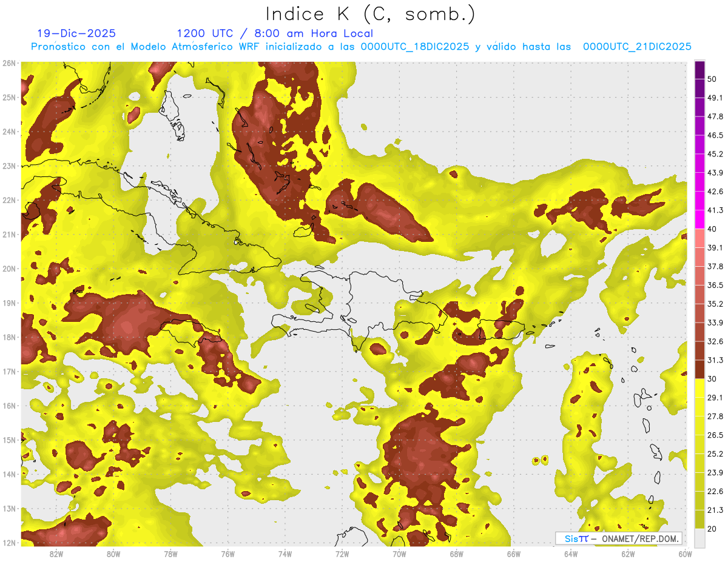
Task: Click the '72W' longitude label
Action: [x=342, y=554]
